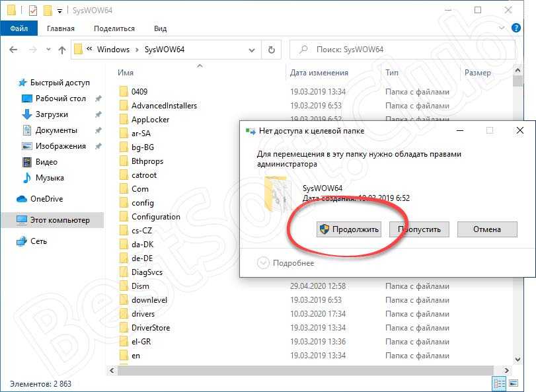This screenshot has width=536, height=392.
Task: Click the file list vertical scroll down arrow
Action: [x=517, y=360]
